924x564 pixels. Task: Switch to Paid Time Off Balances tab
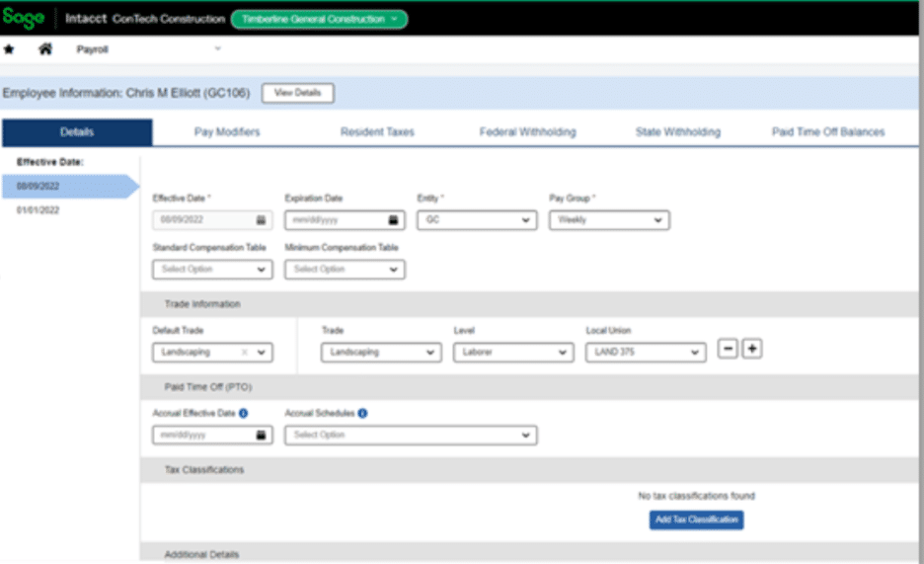828,132
